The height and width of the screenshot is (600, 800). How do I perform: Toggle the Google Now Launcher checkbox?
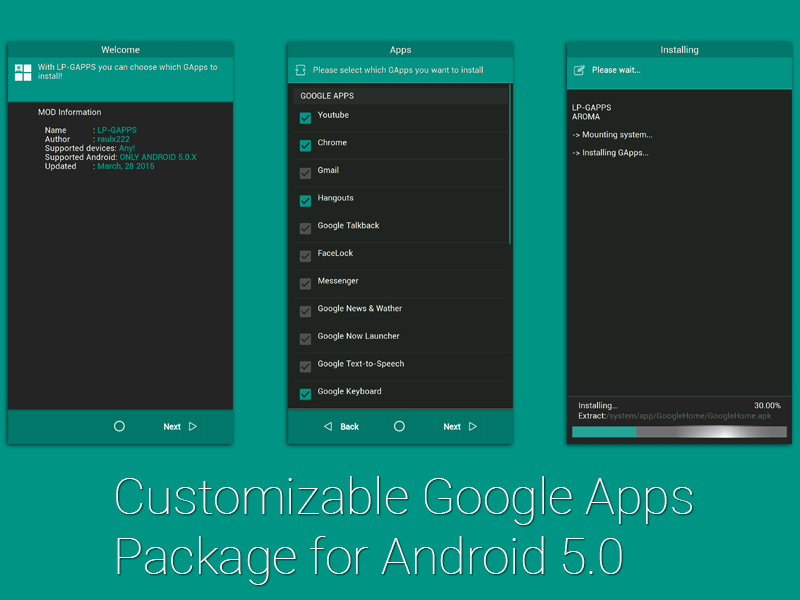[305, 339]
